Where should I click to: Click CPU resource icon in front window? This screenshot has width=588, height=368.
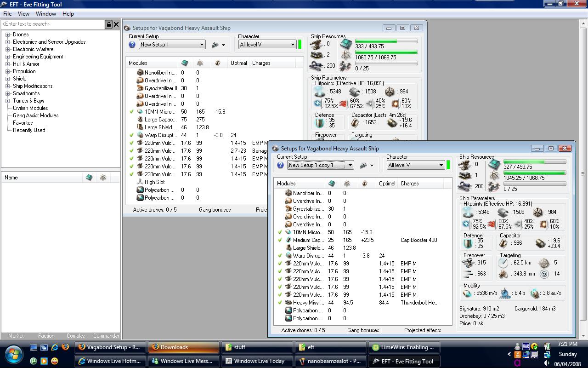click(x=494, y=164)
